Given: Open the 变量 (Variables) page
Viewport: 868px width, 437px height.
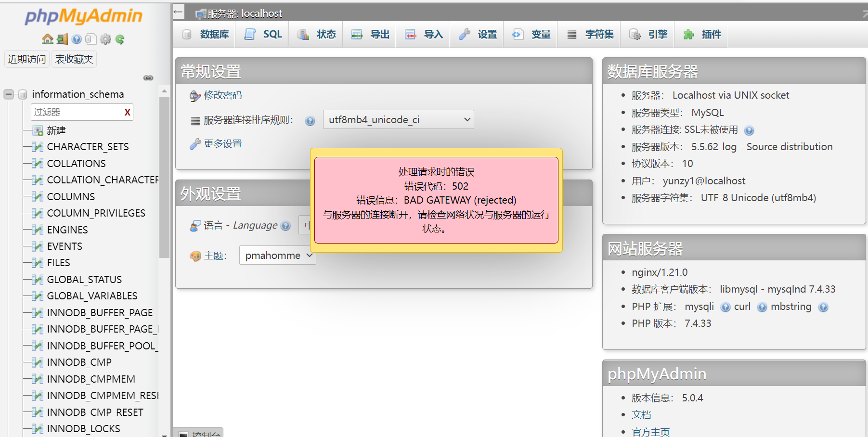Looking at the screenshot, I should [531, 34].
